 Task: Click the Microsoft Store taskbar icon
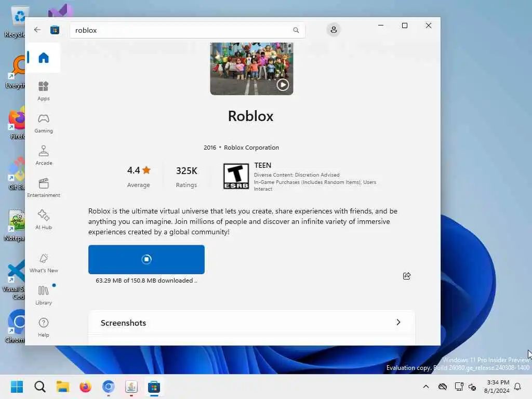[x=154, y=387]
